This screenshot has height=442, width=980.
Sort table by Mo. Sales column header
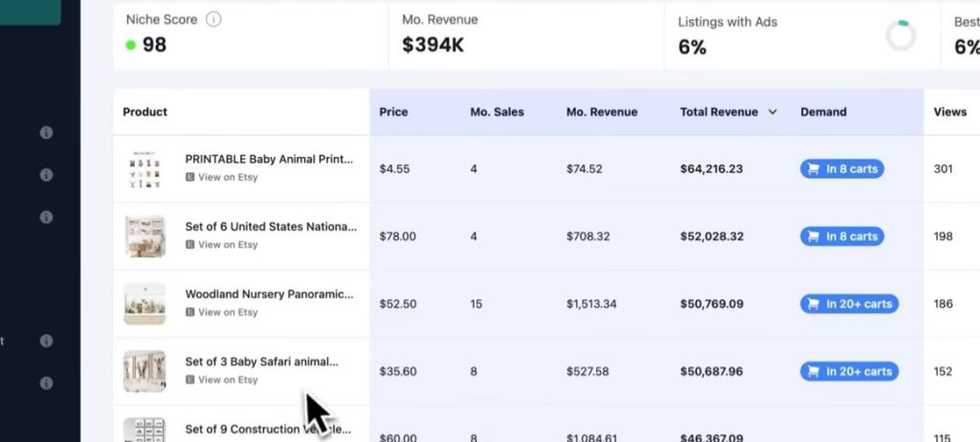pyautogui.click(x=497, y=112)
